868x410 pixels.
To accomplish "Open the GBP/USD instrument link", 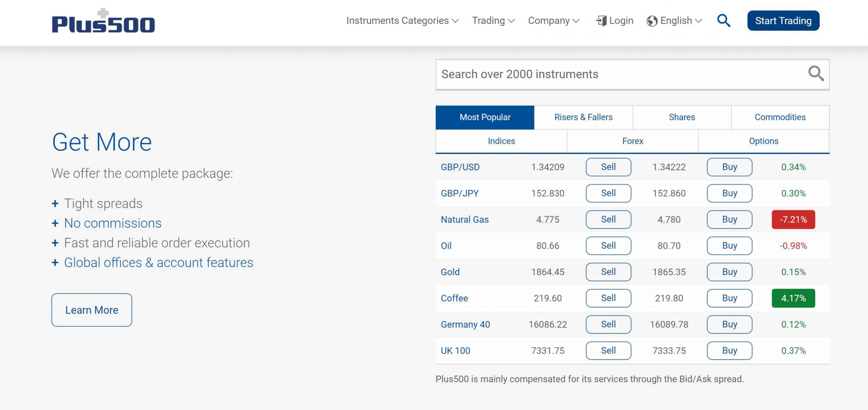I will click(460, 167).
